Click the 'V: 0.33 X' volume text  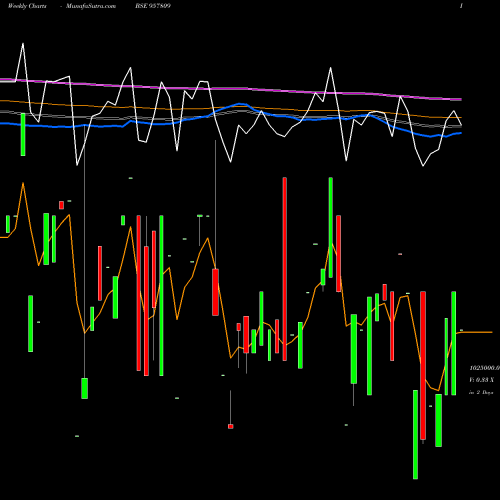482,380
